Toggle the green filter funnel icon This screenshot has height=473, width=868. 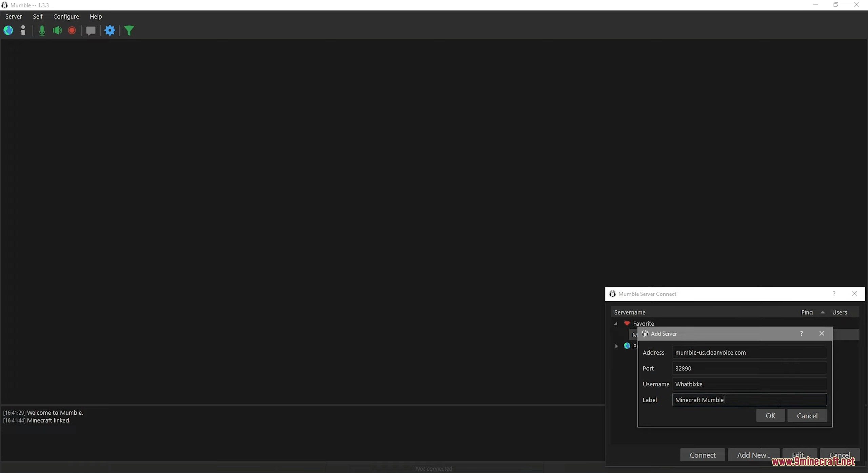(129, 30)
